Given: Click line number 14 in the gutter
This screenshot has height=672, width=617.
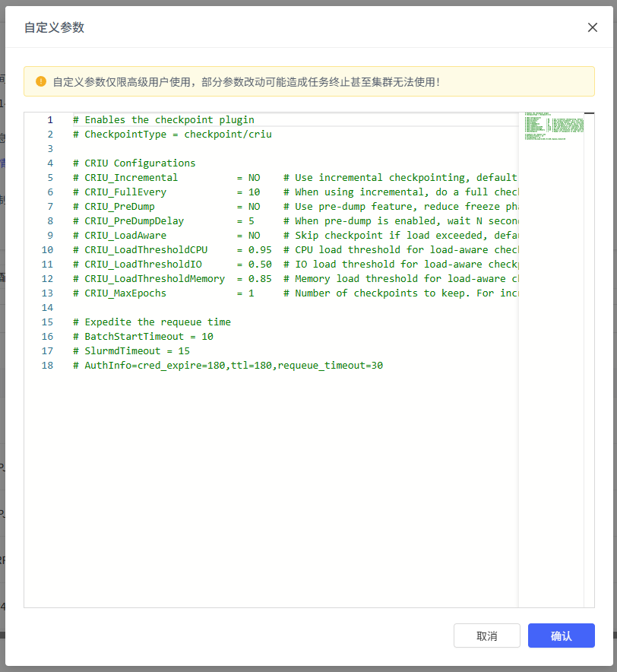Looking at the screenshot, I should point(47,308).
